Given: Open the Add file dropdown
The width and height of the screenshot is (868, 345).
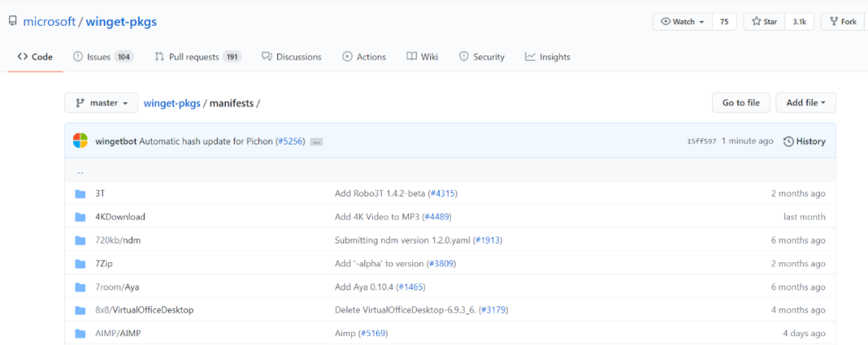Looking at the screenshot, I should (806, 102).
